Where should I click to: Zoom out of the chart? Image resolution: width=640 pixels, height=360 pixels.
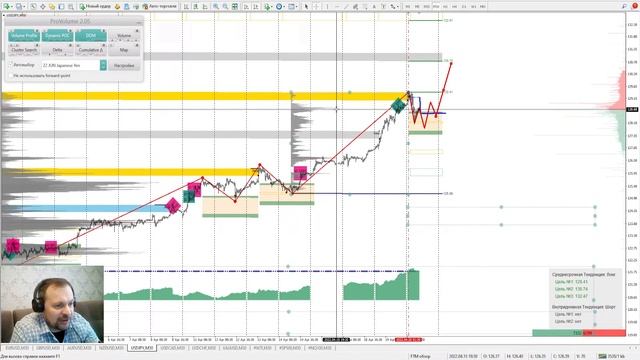(225, 7)
